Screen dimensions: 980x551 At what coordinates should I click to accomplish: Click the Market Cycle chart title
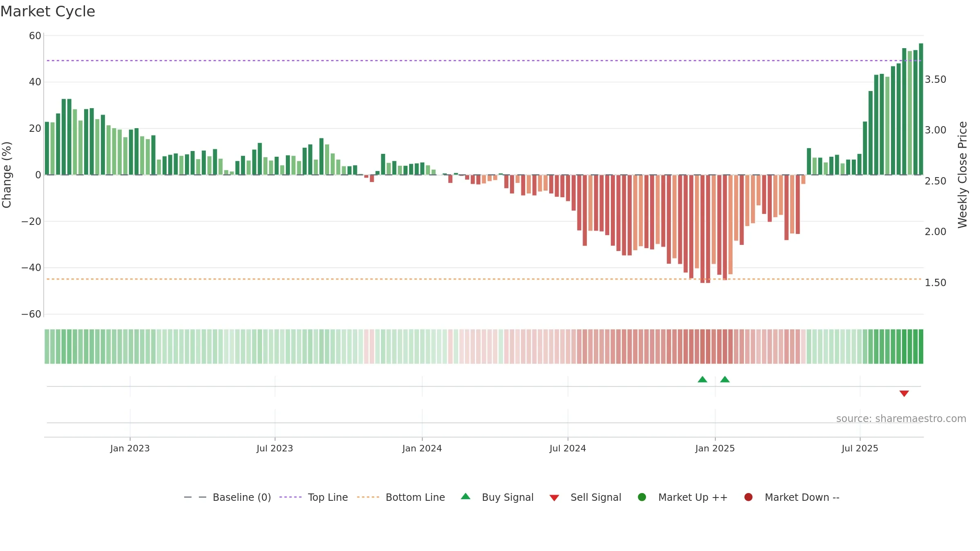tap(48, 11)
